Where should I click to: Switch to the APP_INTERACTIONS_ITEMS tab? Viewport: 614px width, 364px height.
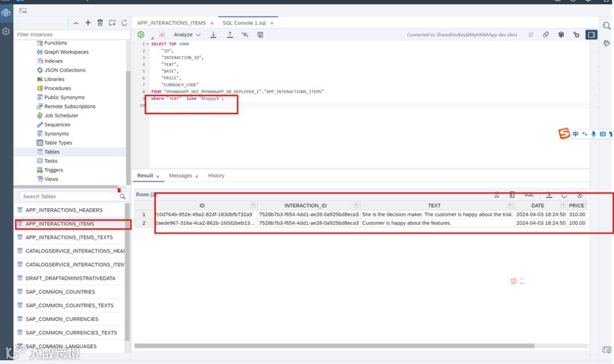click(x=171, y=23)
